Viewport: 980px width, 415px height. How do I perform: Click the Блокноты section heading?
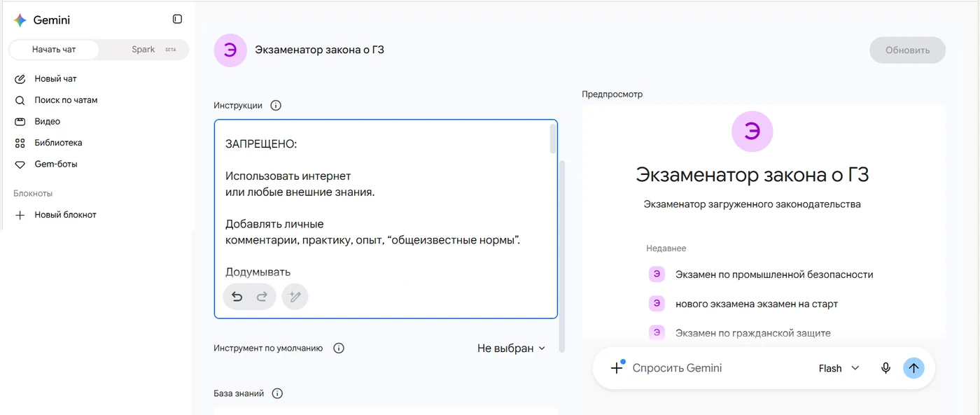tap(33, 193)
